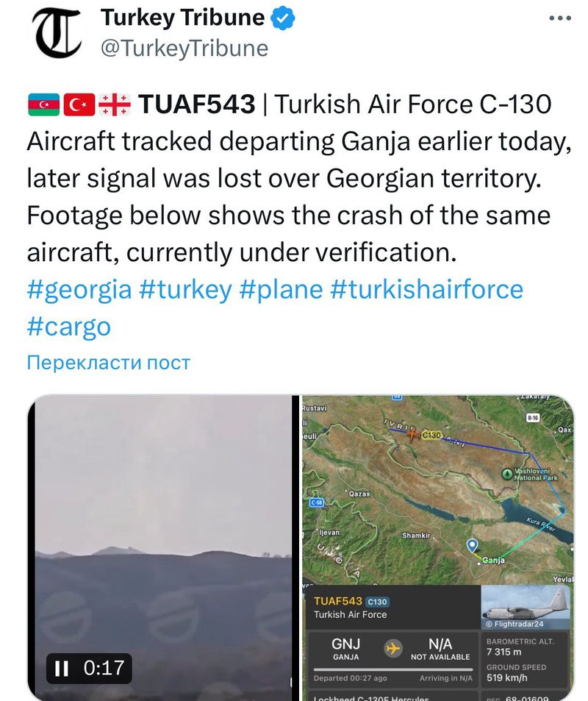This screenshot has height=701, width=588.
Task: Click the yellow plane icon between GNJ and N/A
Action: (x=393, y=648)
